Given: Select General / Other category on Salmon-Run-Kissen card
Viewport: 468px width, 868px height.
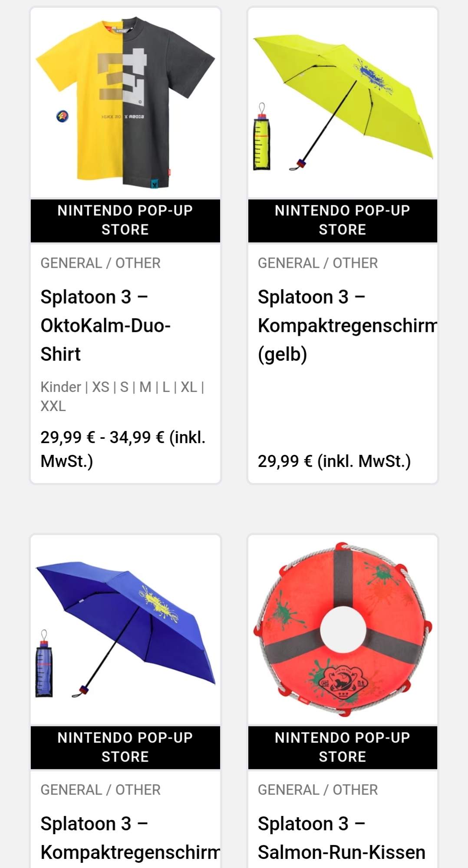Looking at the screenshot, I should [318, 790].
